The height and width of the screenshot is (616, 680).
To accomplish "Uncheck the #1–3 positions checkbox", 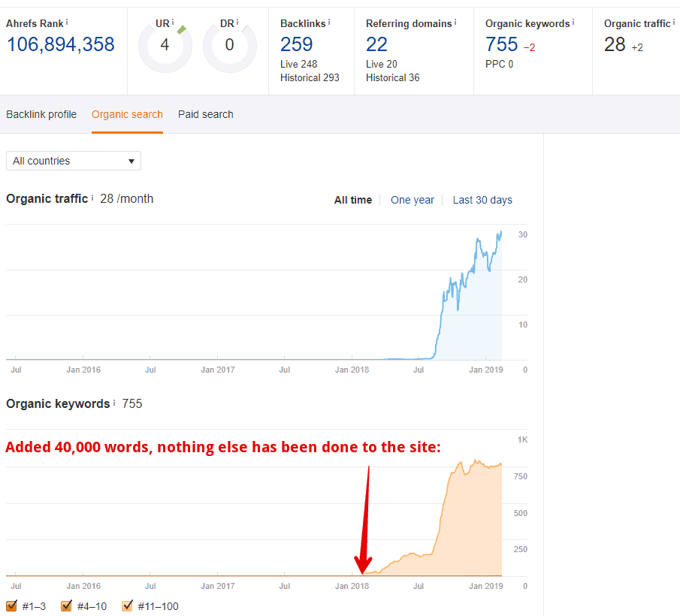I will pyautogui.click(x=11, y=606).
